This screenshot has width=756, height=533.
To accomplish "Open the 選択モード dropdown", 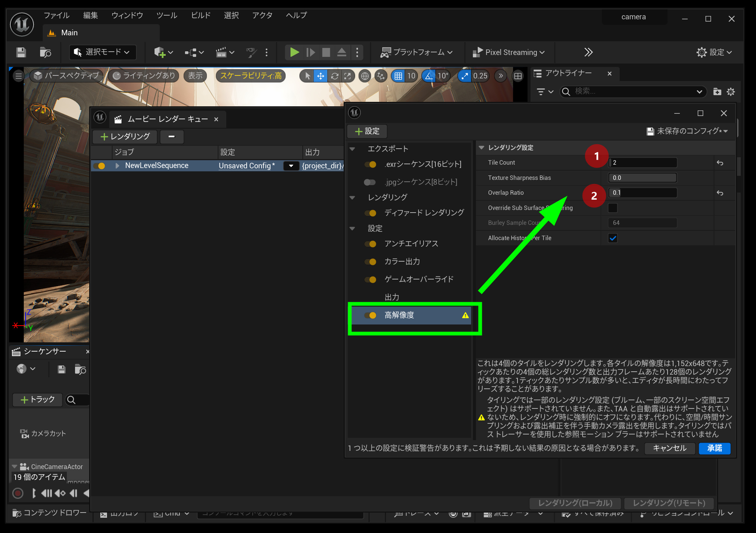I will click(x=103, y=52).
